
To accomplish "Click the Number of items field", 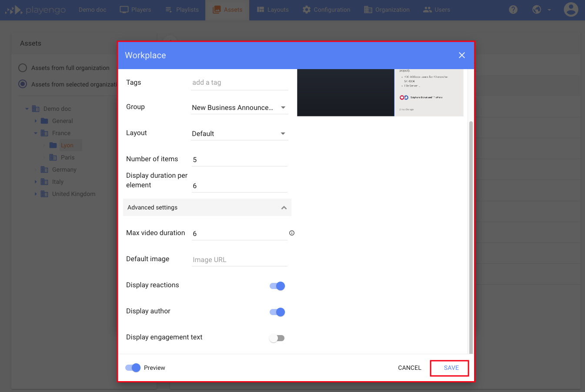I will [x=240, y=159].
